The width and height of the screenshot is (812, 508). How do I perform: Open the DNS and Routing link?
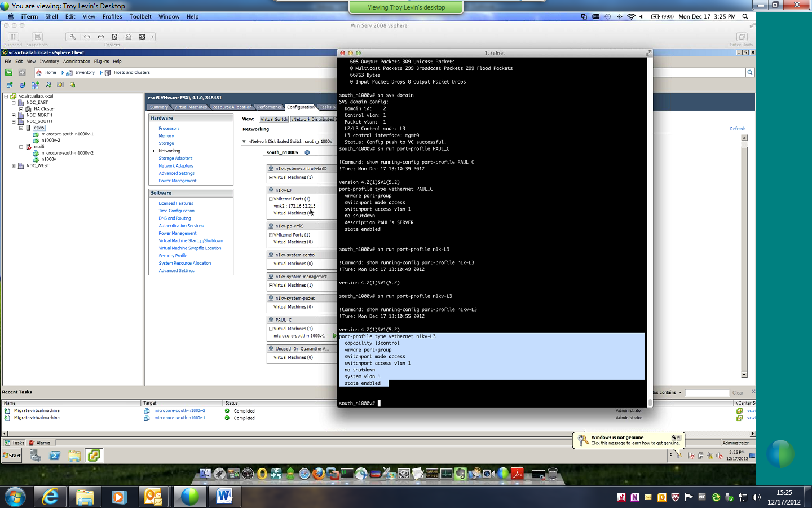coord(175,218)
